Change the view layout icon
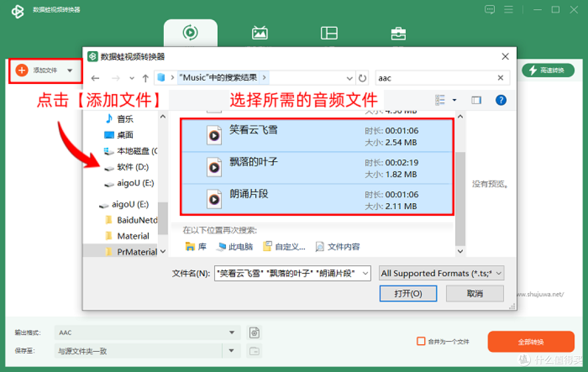 click(440, 100)
